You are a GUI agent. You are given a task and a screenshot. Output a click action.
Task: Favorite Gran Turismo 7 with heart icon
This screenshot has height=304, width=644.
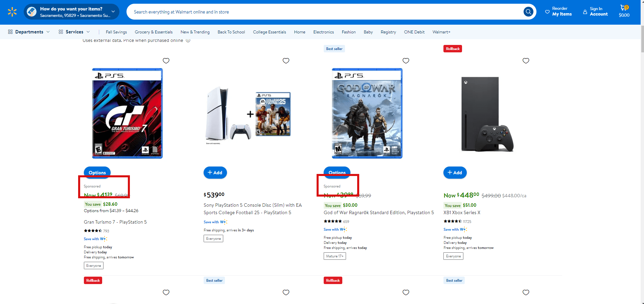coord(166,61)
